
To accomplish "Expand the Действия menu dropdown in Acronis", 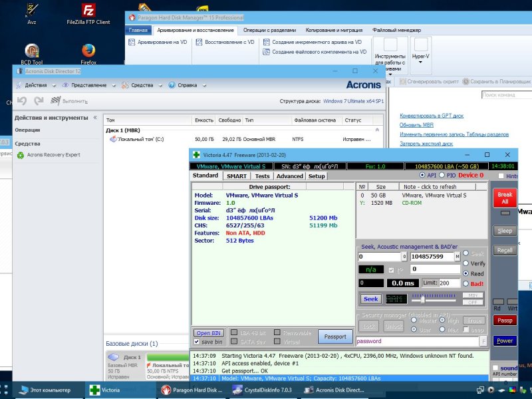I will click(x=54, y=86).
